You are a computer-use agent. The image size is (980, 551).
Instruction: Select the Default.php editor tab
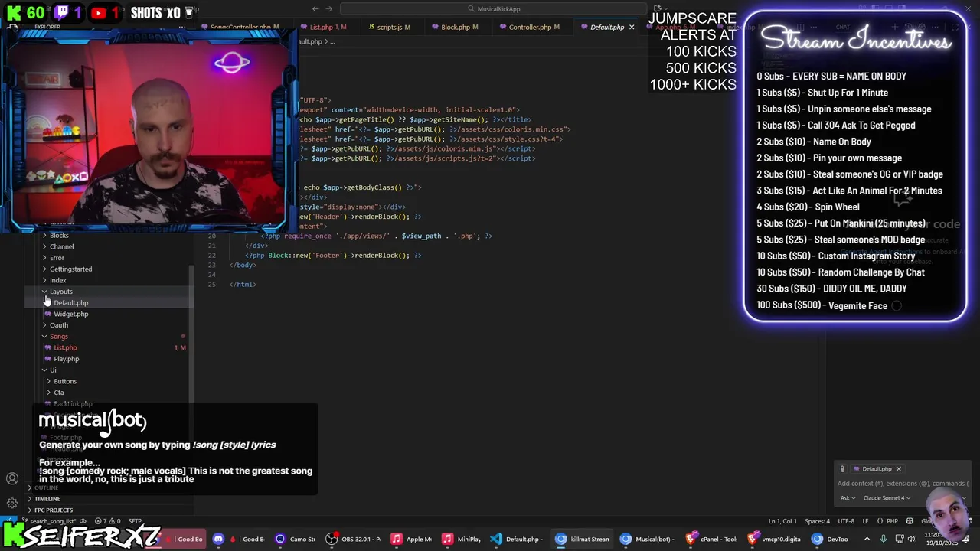click(607, 27)
